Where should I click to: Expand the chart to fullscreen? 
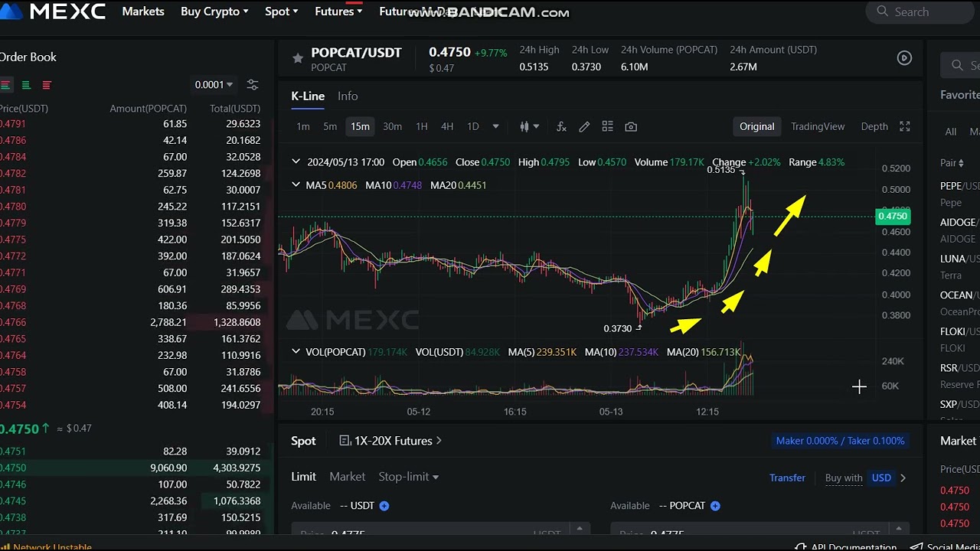click(905, 126)
